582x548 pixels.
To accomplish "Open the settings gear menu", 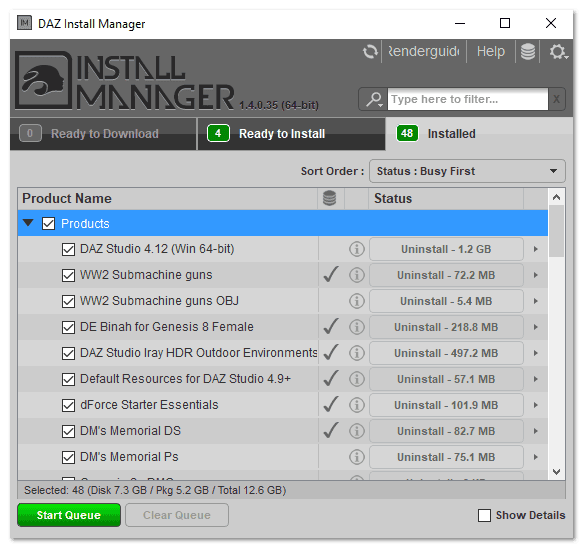I will pyautogui.click(x=558, y=52).
